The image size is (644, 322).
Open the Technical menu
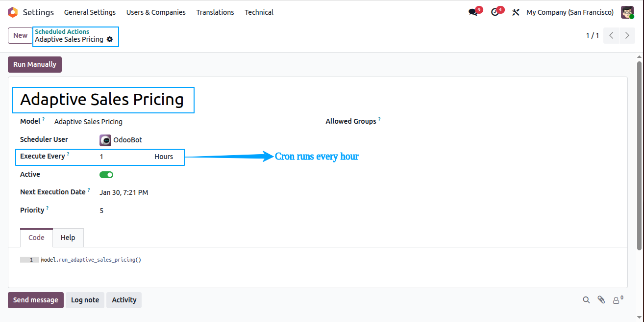(259, 12)
